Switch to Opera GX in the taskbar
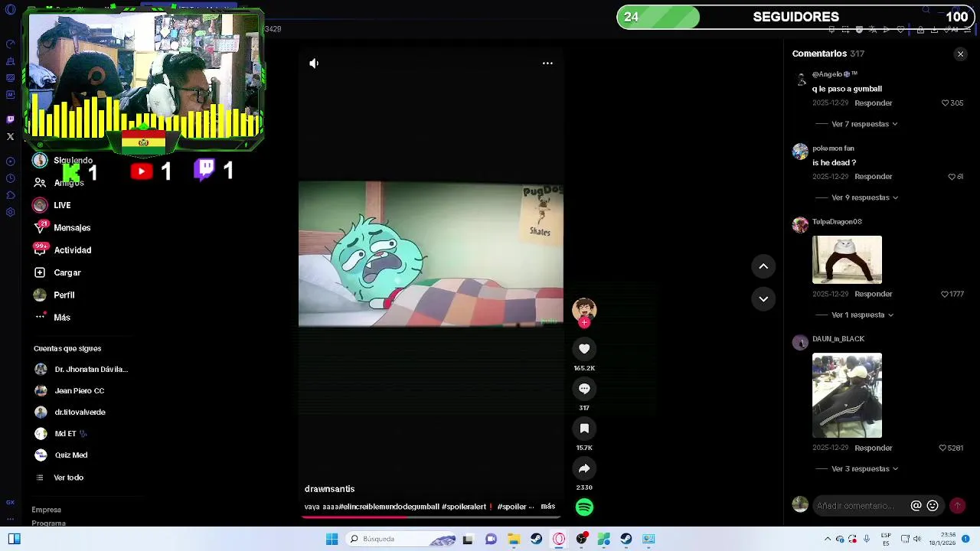The width and height of the screenshot is (980, 551). (x=559, y=540)
